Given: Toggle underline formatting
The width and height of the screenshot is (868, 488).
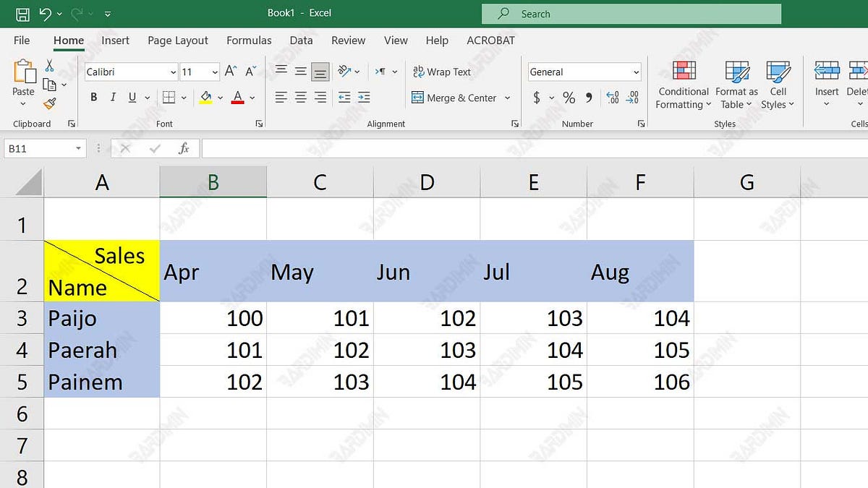Looking at the screenshot, I should coord(132,97).
